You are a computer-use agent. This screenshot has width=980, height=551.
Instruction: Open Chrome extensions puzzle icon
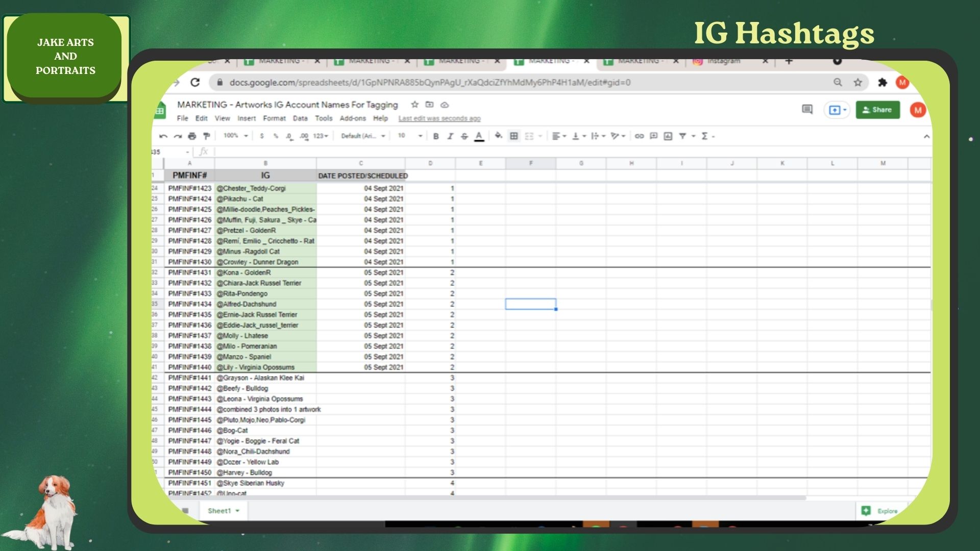(x=882, y=82)
